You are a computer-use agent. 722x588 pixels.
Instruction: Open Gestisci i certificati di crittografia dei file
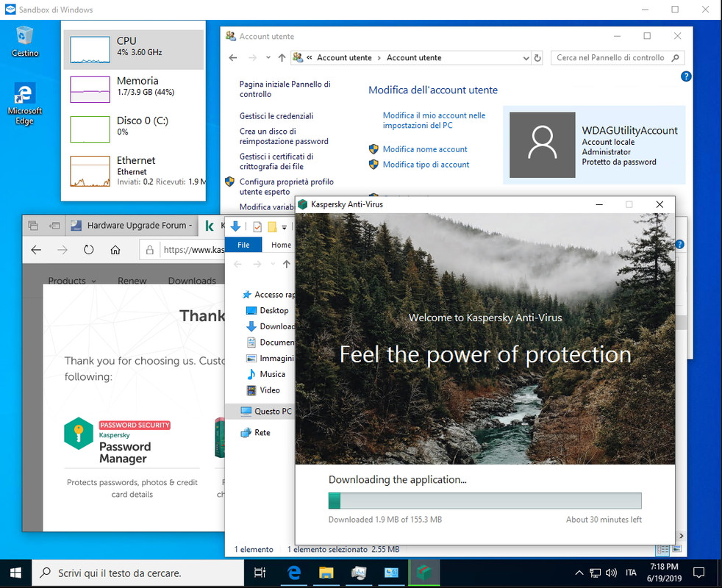coord(276,162)
